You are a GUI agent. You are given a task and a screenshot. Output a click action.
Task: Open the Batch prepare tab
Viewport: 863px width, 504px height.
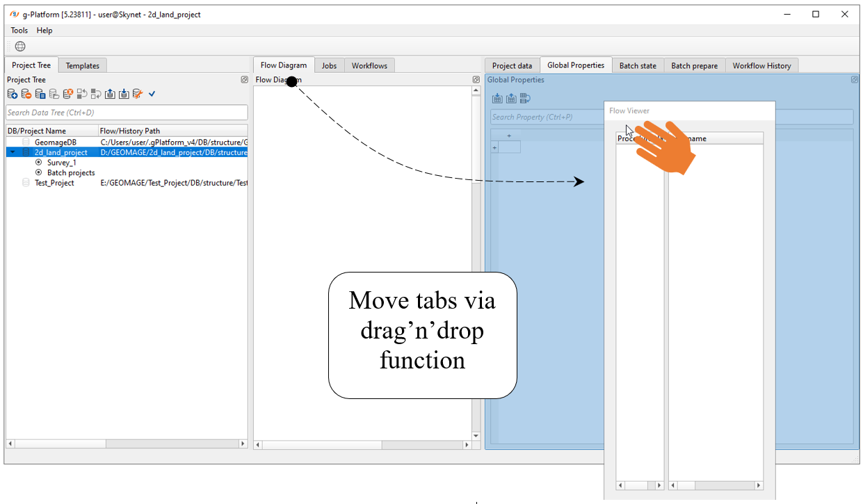[x=694, y=66]
